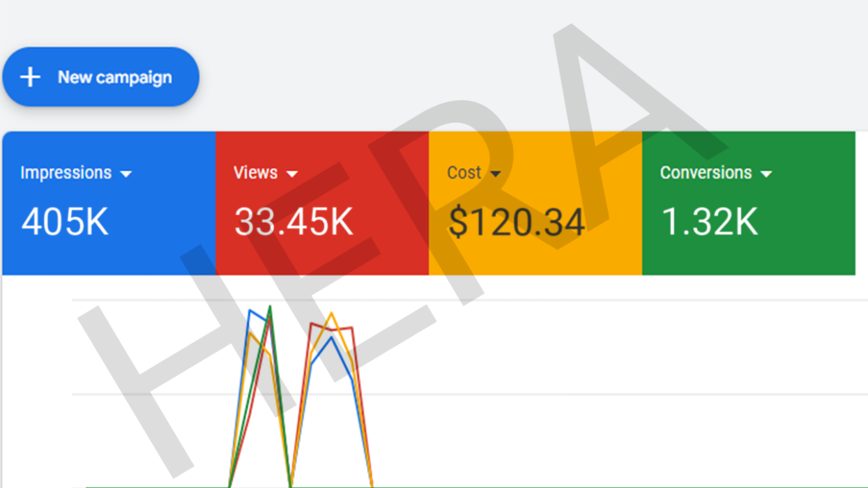The image size is (868, 488).
Task: Open the Views metric dropdown arrow
Action: tap(292, 174)
